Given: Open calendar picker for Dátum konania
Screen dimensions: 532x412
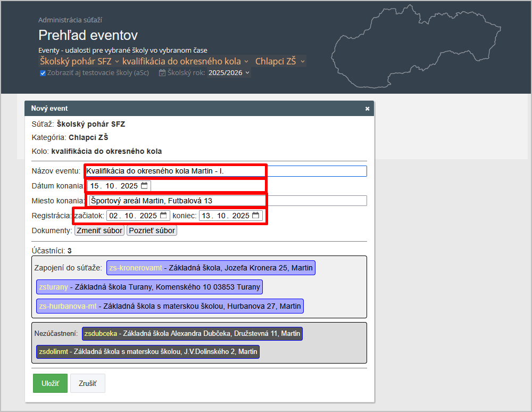Looking at the screenshot, I should coord(144,186).
